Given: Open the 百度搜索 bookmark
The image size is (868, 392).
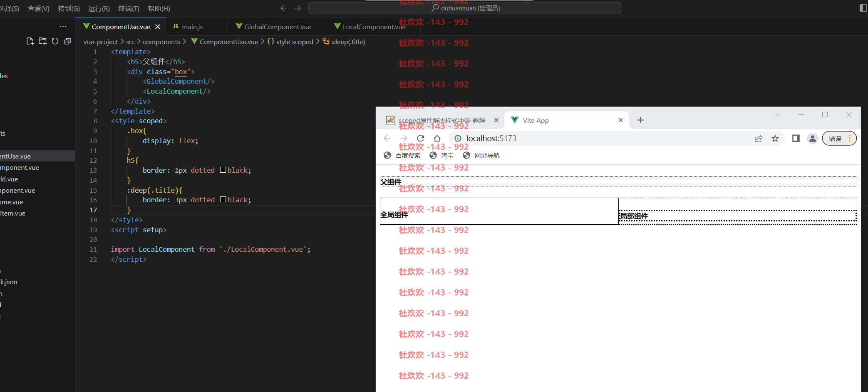Looking at the screenshot, I should (402, 155).
